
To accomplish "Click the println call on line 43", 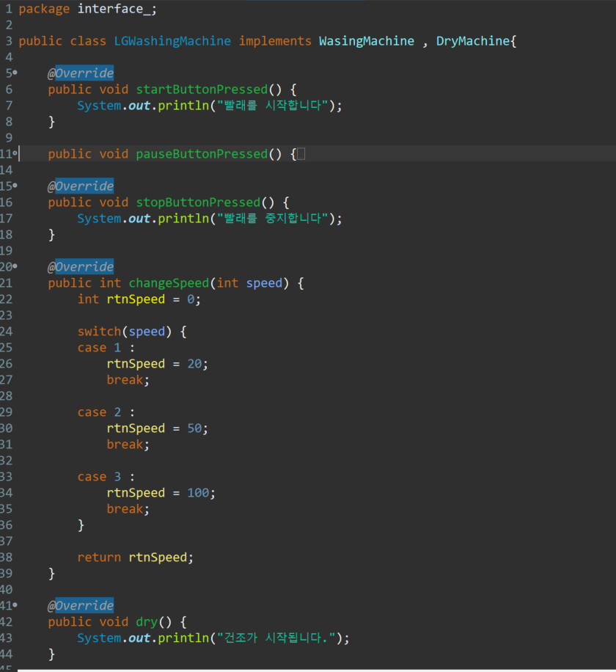I will click(183, 638).
